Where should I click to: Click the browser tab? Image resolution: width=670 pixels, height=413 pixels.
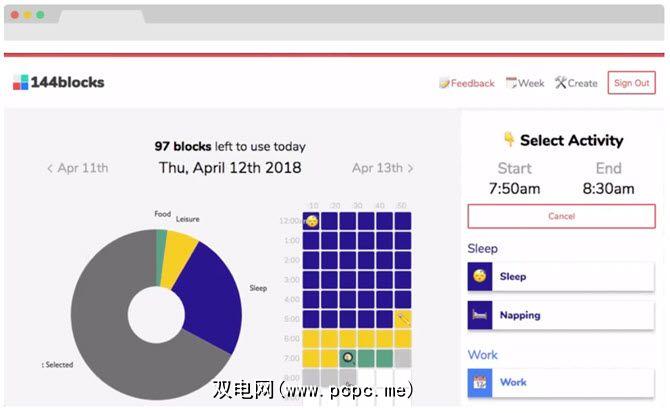102,17
